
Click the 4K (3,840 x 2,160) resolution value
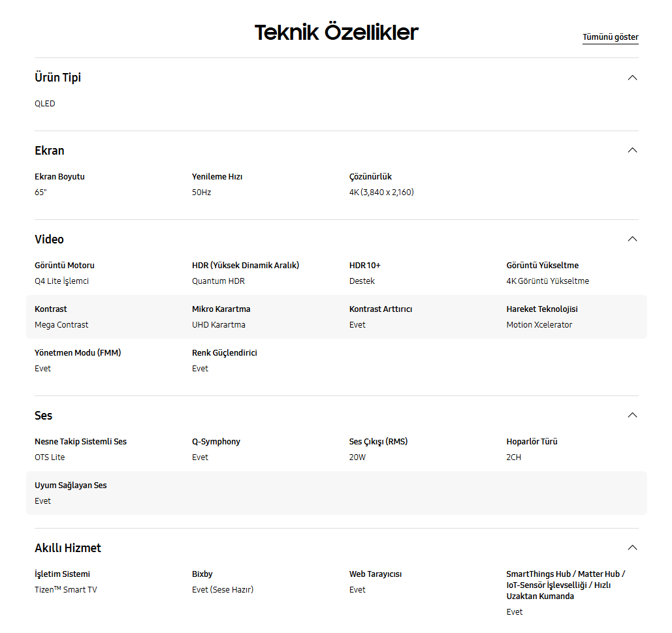[x=381, y=193]
